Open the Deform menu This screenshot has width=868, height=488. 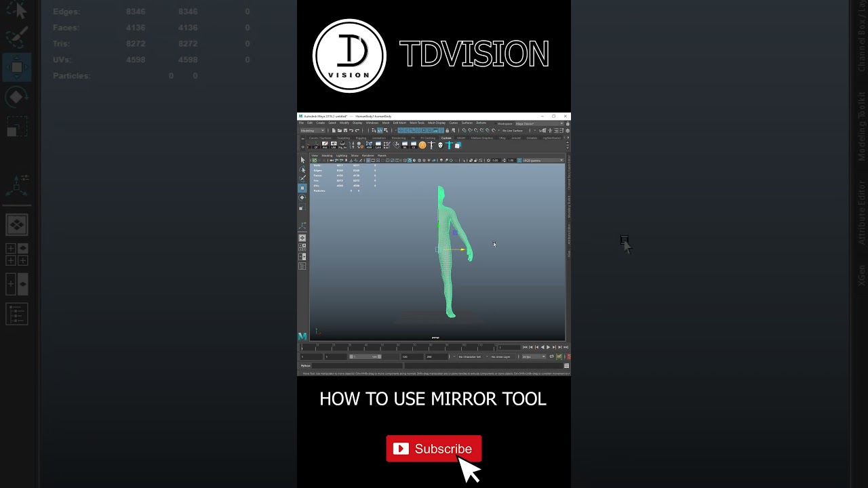[x=481, y=123]
